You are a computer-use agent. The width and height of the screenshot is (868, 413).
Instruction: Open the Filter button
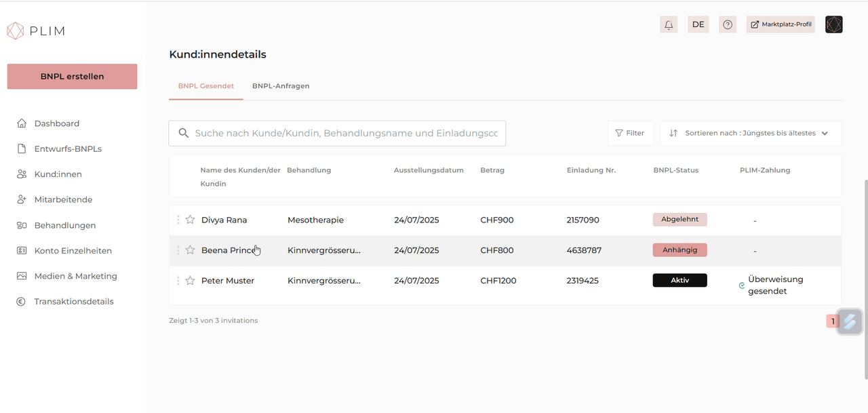(x=631, y=133)
